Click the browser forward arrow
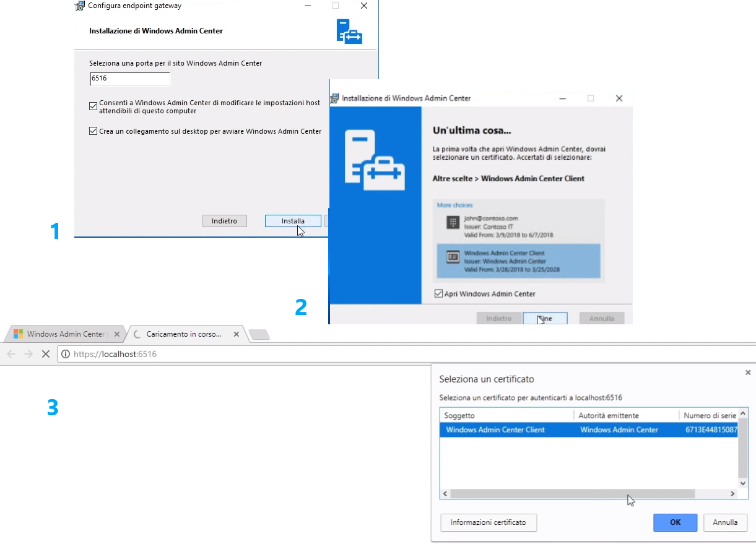Screen dimensions: 756x544 tap(28, 354)
